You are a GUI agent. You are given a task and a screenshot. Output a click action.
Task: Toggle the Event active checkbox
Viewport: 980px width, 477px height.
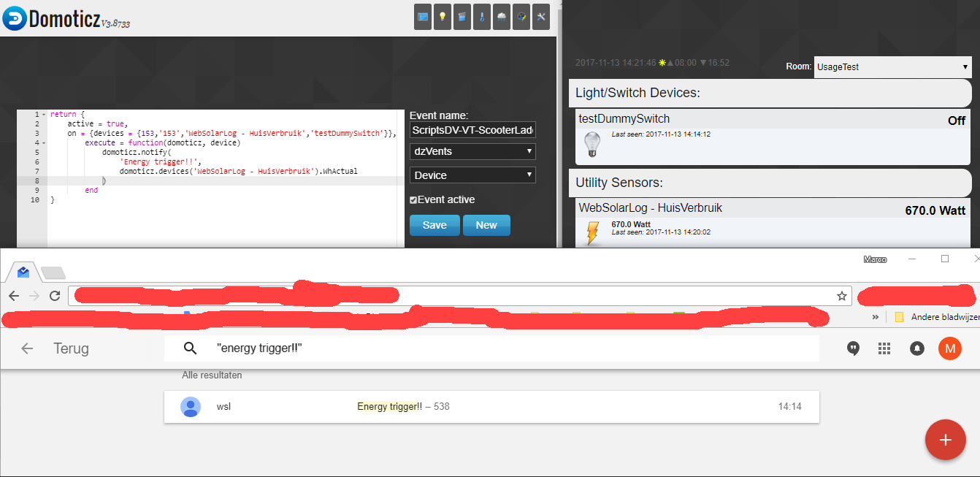413,199
